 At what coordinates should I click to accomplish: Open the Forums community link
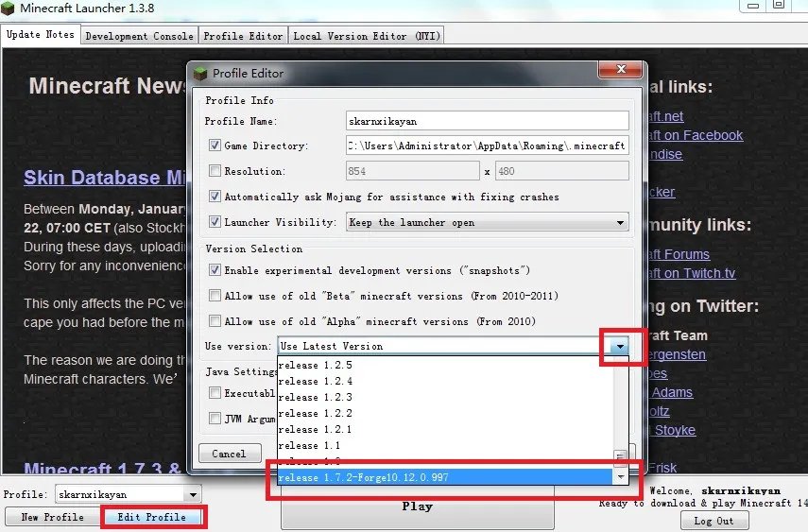[x=679, y=254]
